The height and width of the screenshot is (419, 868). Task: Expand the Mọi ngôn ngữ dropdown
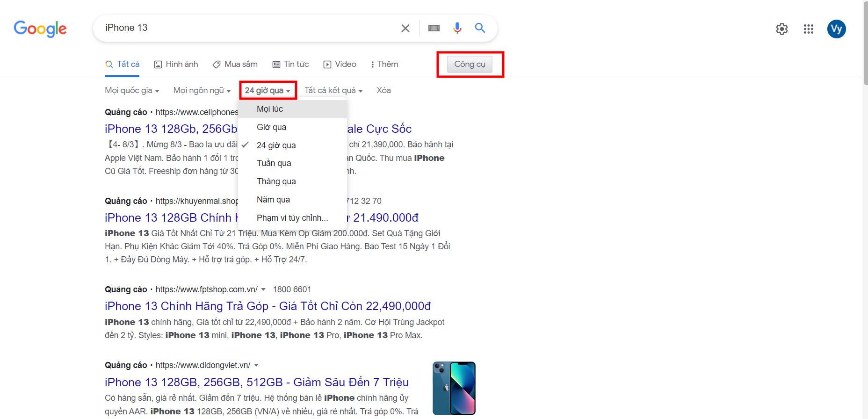click(x=202, y=90)
